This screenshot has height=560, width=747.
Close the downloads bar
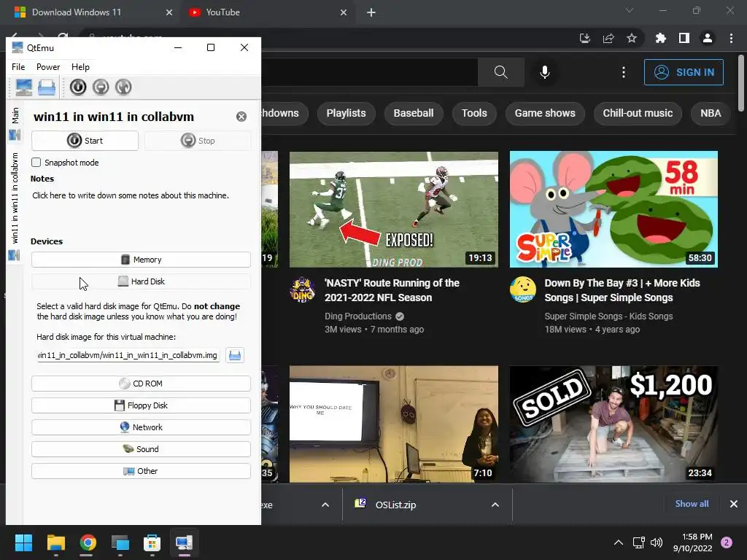pos(734,504)
